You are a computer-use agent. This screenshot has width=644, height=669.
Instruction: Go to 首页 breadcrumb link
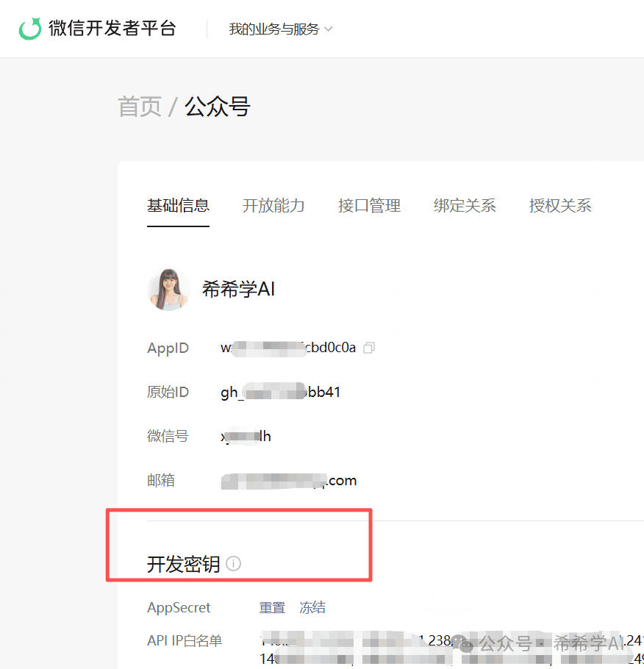[x=140, y=107]
